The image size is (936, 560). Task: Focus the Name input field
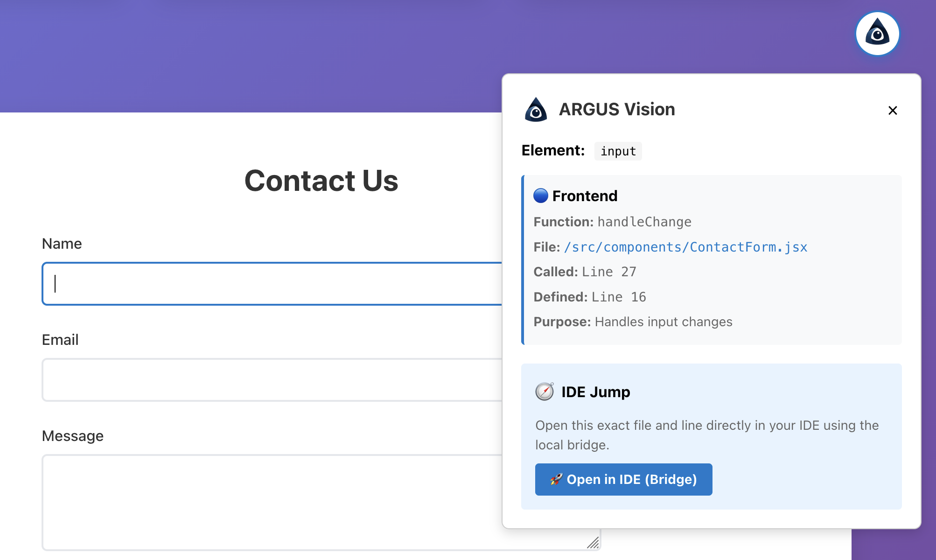(272, 284)
